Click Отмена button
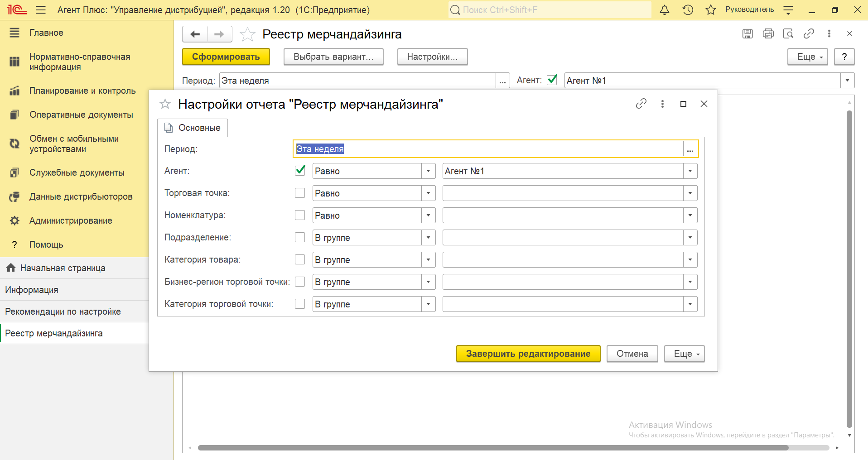The height and width of the screenshot is (460, 868). click(x=632, y=354)
